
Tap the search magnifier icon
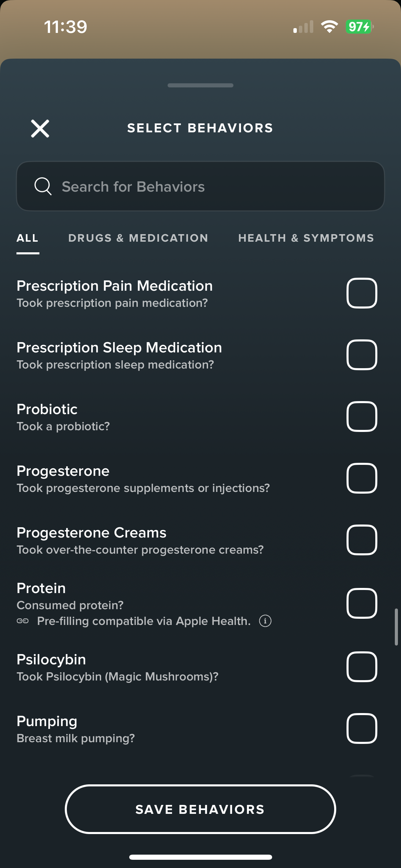43,186
